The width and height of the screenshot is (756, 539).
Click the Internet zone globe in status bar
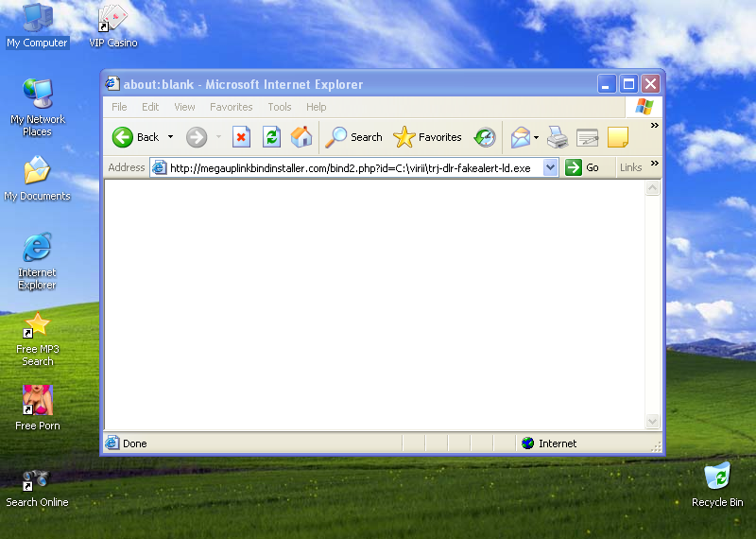coord(528,443)
